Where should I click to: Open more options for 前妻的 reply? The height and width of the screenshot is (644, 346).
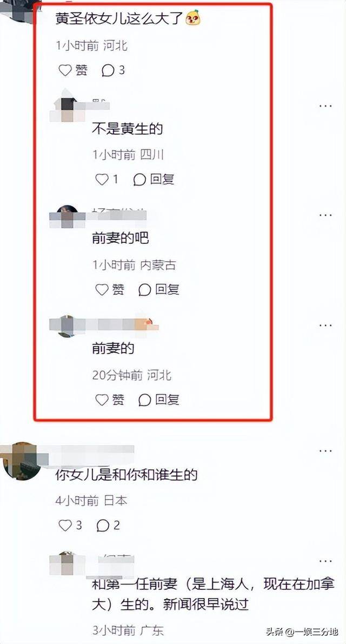(x=325, y=326)
